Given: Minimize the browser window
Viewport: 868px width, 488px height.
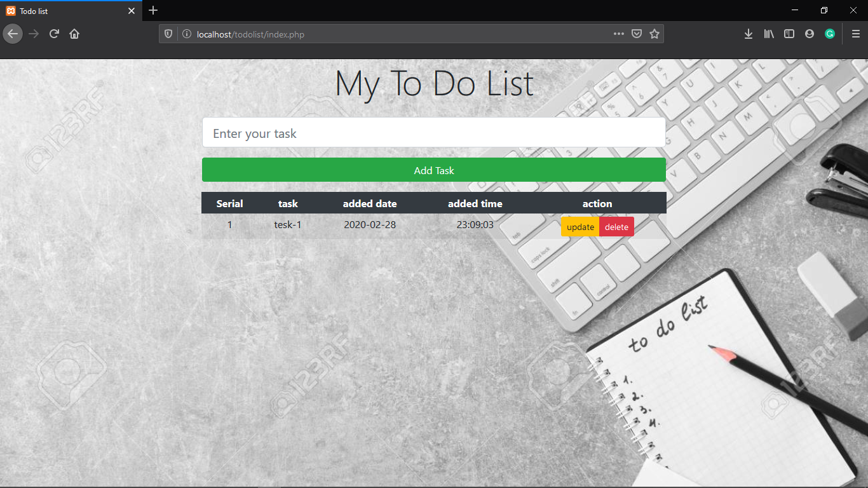Looking at the screenshot, I should pos(795,10).
